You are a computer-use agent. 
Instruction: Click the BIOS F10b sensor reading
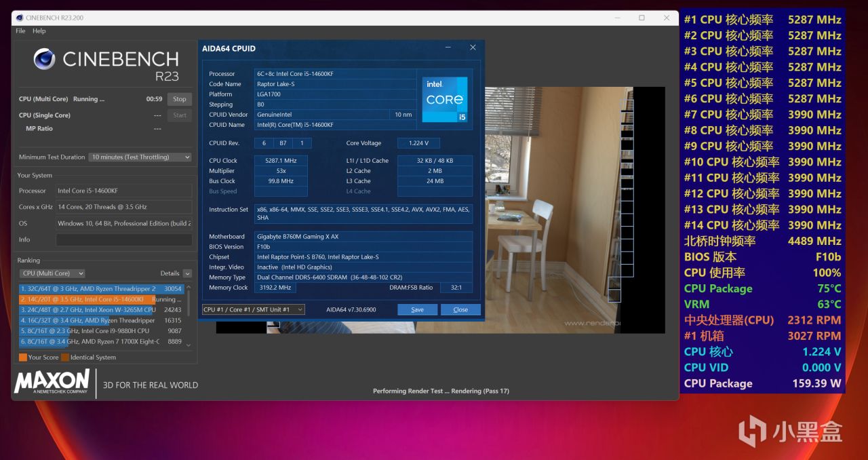pos(828,257)
